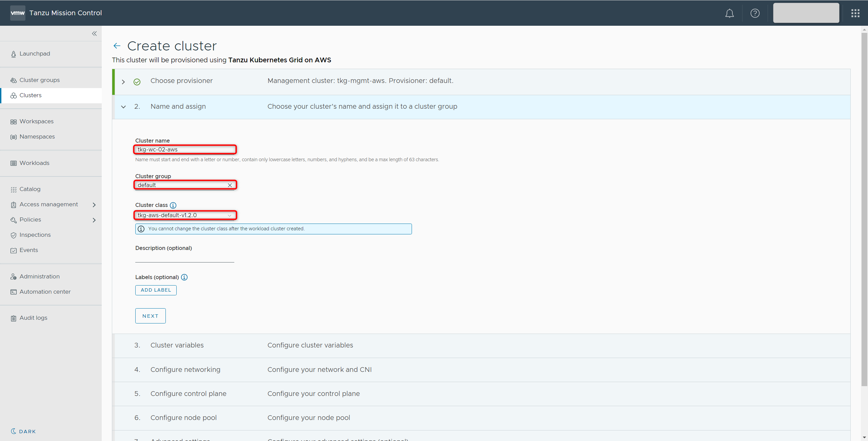
Task: Click the back arrow beside Create cluster
Action: (x=117, y=46)
